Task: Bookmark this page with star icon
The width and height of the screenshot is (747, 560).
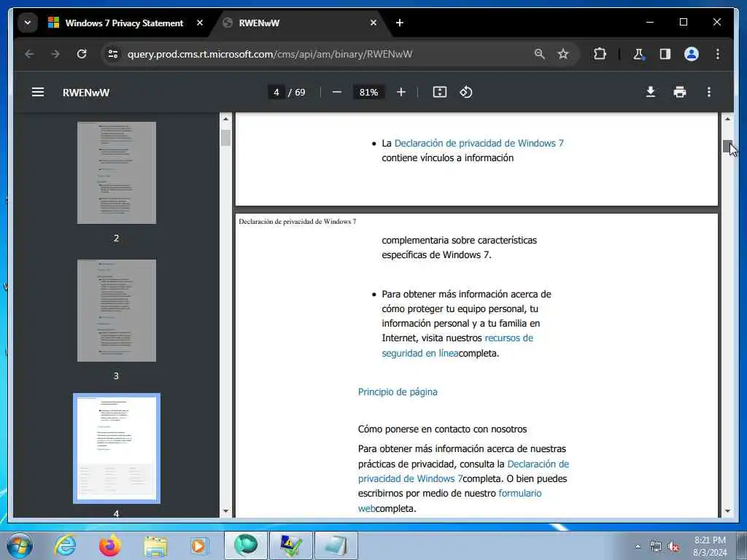Action: pos(563,54)
